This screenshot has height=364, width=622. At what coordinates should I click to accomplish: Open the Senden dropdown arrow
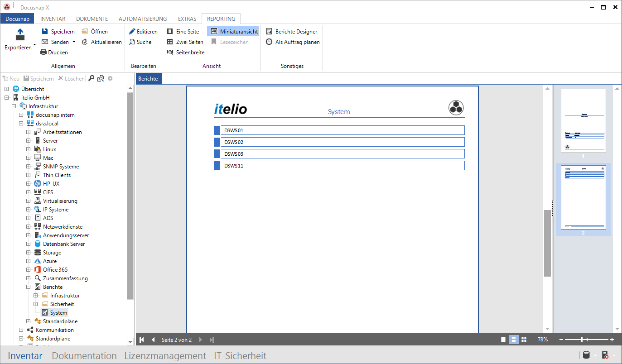pos(73,42)
